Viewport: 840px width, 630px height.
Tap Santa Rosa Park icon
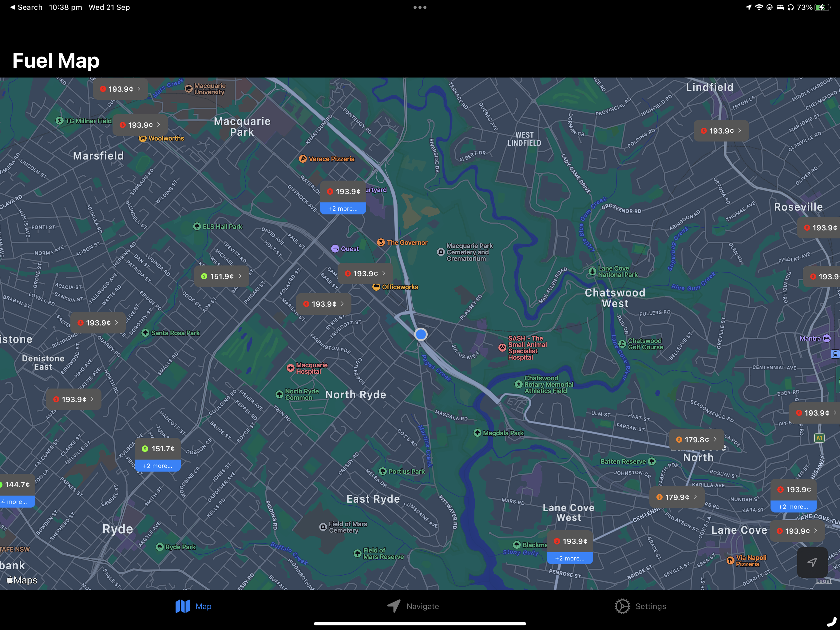[x=145, y=333]
